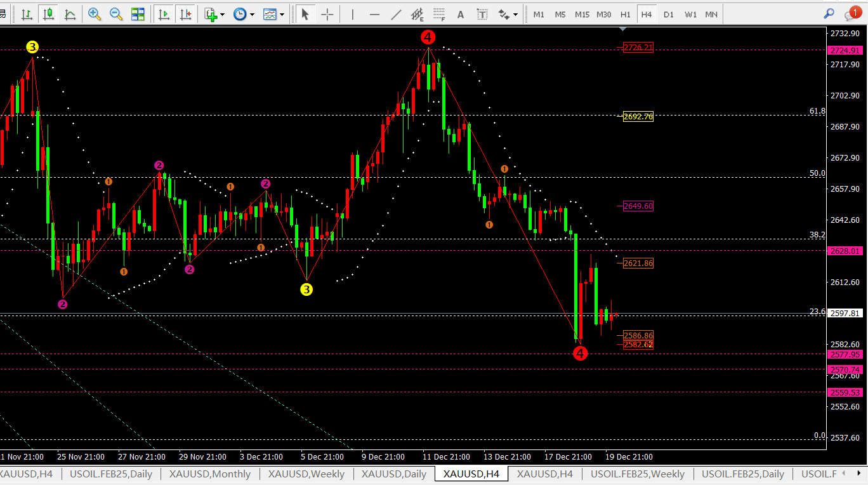This screenshot has height=485, width=868.
Task: Select the equidistant channel tool
Action: tap(418, 14)
